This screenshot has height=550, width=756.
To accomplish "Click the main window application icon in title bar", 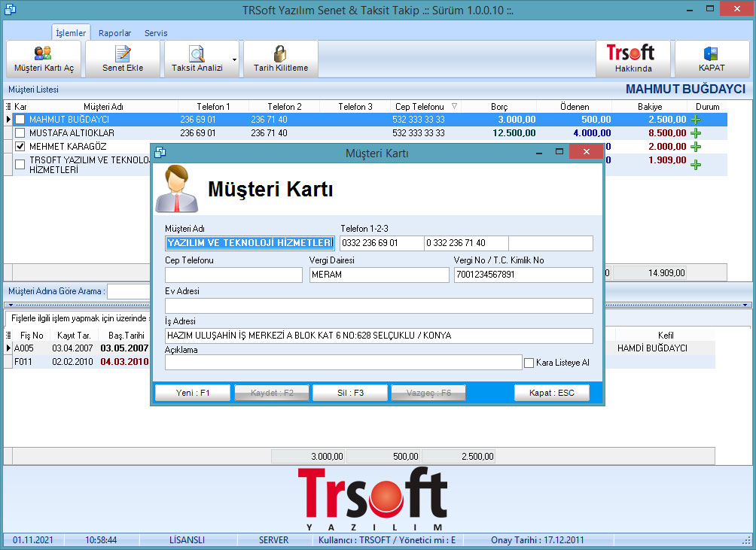I will pos(10,9).
